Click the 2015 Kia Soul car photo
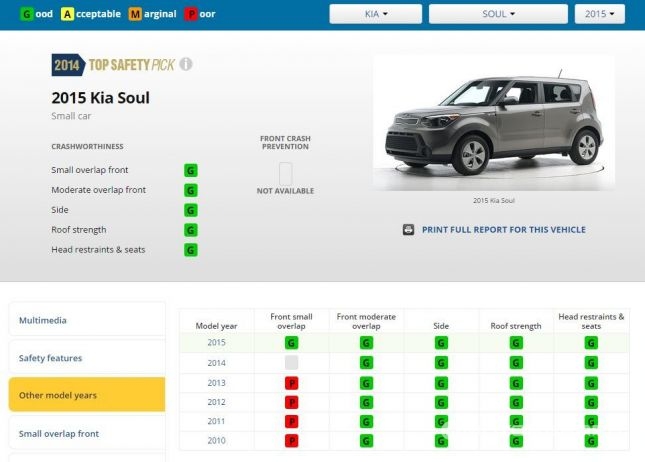The width and height of the screenshot is (645, 462). click(493, 122)
